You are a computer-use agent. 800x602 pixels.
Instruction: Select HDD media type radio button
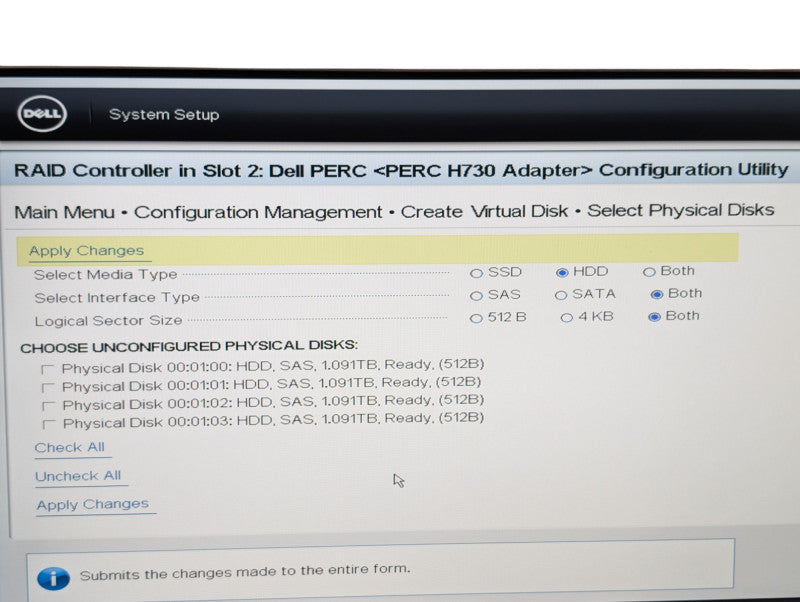562,273
